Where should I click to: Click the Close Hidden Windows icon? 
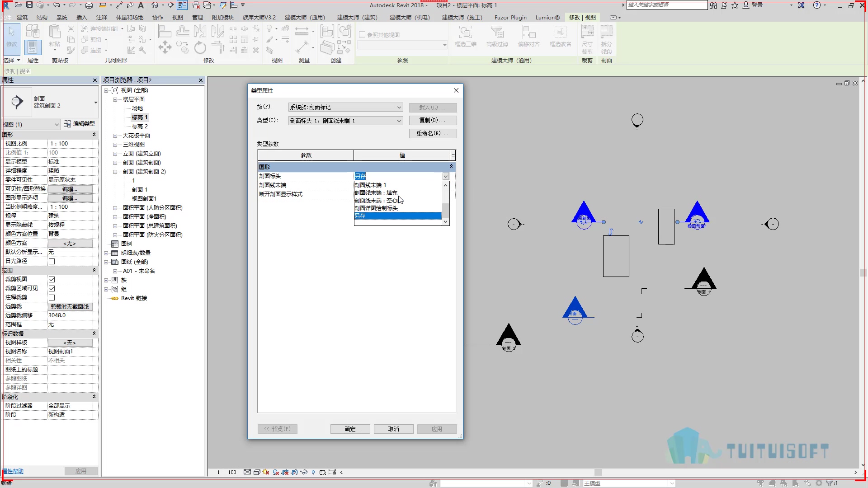coord(196,5)
